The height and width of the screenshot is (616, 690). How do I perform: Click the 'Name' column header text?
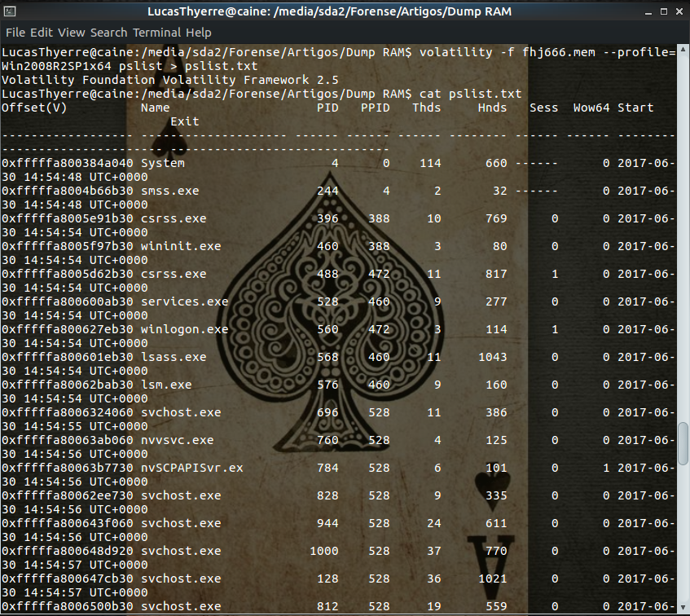tap(156, 108)
